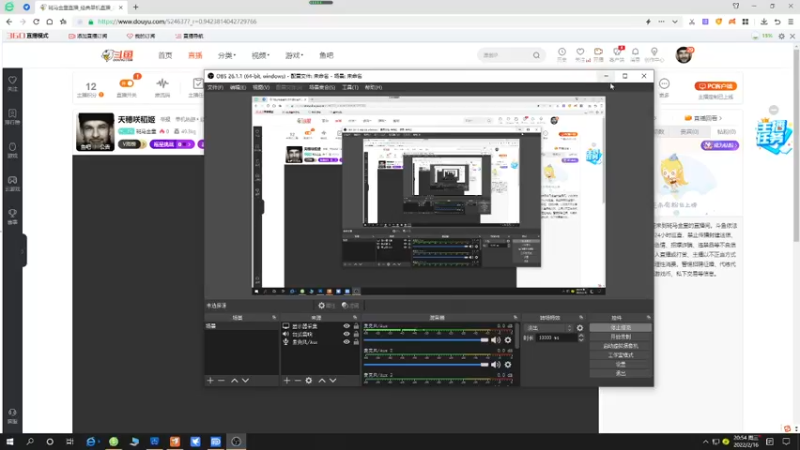This screenshot has width=800, height=450.
Task: Open the user avatar in Douyu header
Action: 684,55
